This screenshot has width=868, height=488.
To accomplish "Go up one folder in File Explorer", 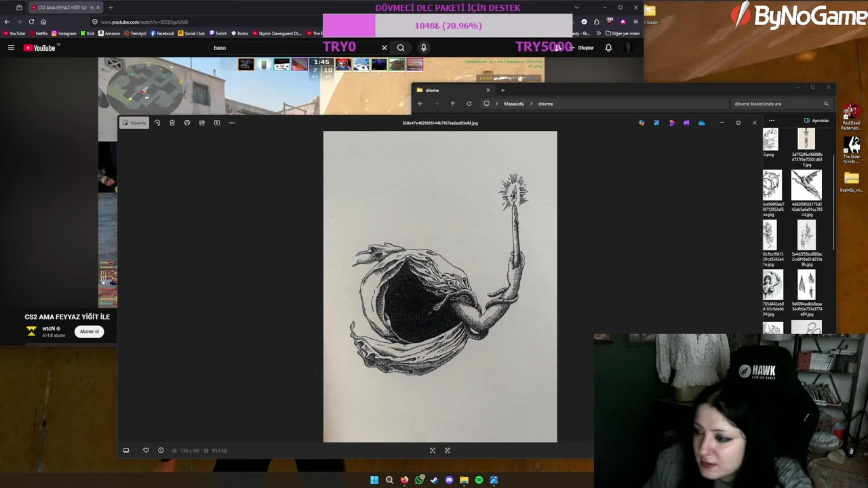I will click(453, 104).
